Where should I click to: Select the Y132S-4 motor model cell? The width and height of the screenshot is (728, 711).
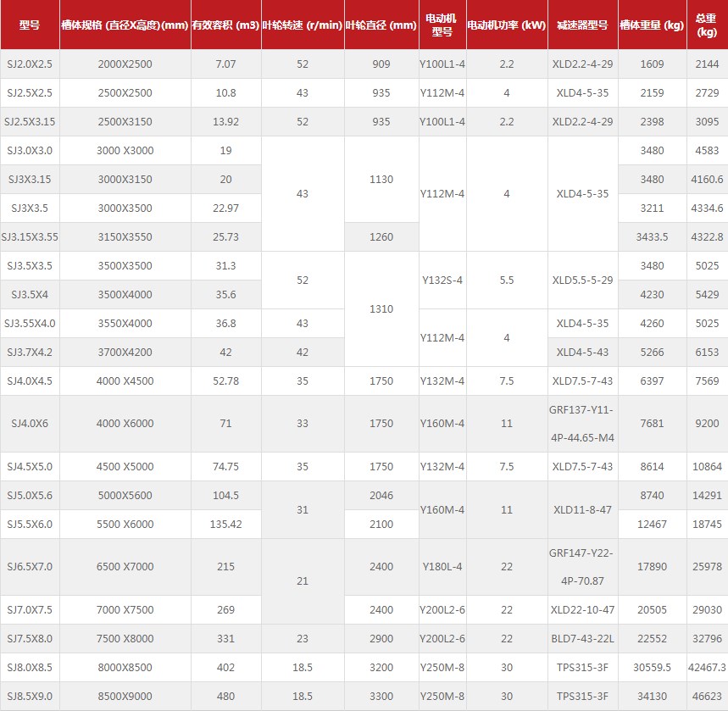[x=442, y=281]
